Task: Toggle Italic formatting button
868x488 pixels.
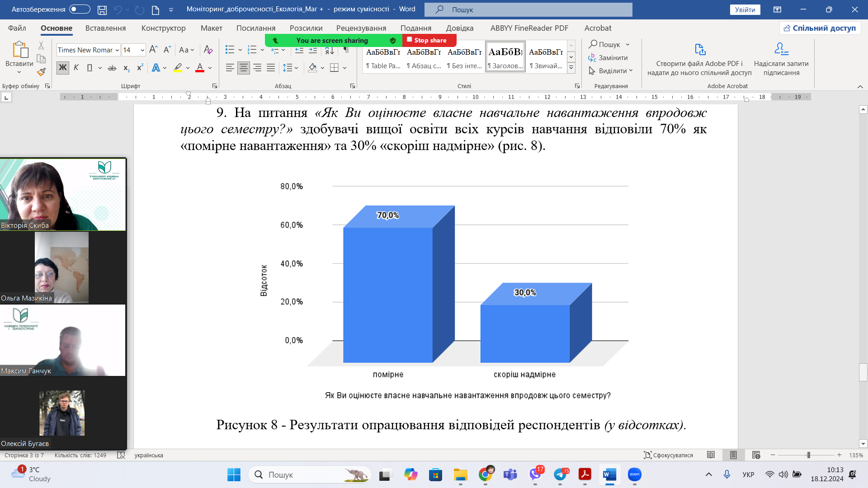Action: pos(76,68)
